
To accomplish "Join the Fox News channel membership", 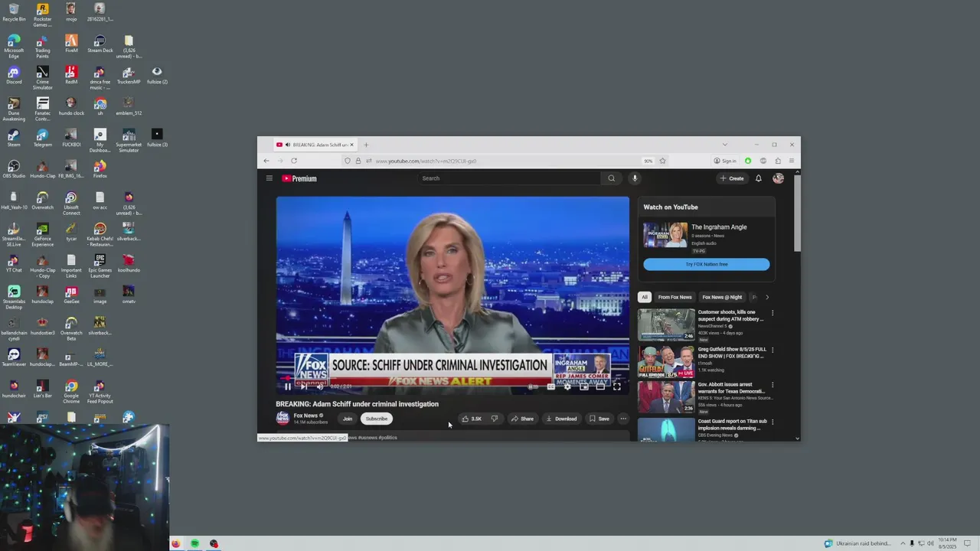I will pyautogui.click(x=348, y=419).
